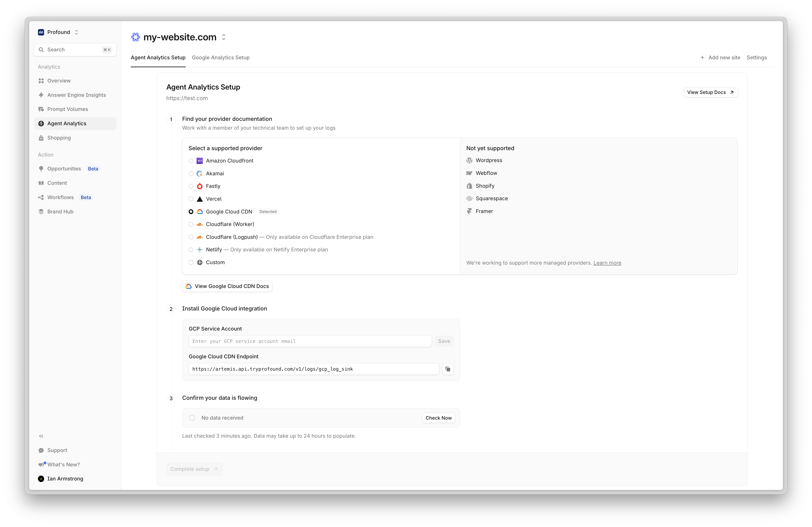This screenshot has height=527, width=812.
Task: Choose Custom as the provider
Action: tap(191, 262)
